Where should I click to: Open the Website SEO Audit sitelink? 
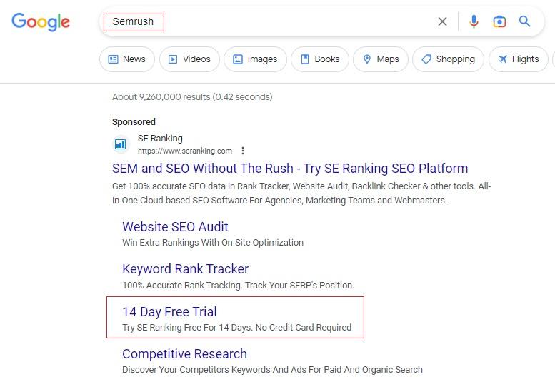pos(175,227)
